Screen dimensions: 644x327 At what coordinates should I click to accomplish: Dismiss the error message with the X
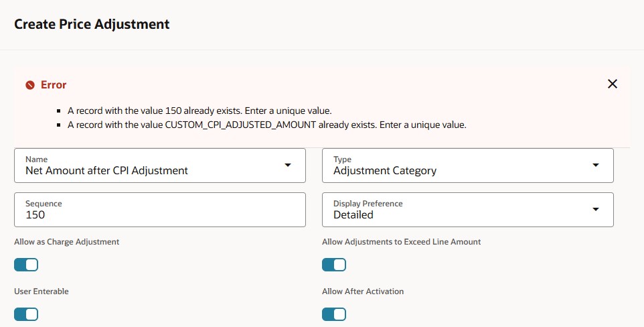coord(613,84)
